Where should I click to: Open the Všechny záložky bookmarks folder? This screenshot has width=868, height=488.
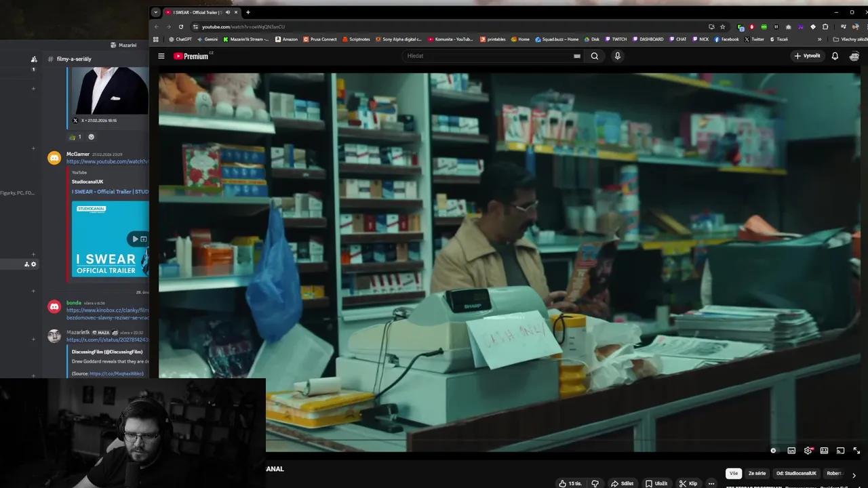coord(850,39)
